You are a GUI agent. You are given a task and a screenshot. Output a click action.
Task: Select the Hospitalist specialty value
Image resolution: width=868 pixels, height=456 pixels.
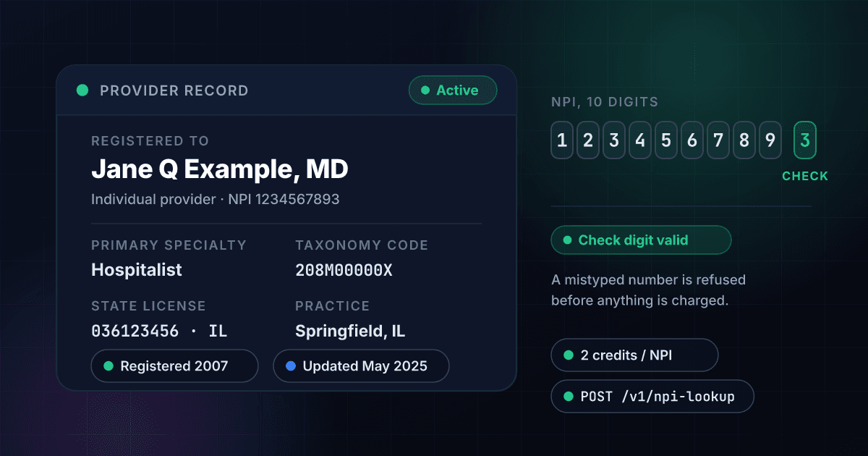[137, 270]
